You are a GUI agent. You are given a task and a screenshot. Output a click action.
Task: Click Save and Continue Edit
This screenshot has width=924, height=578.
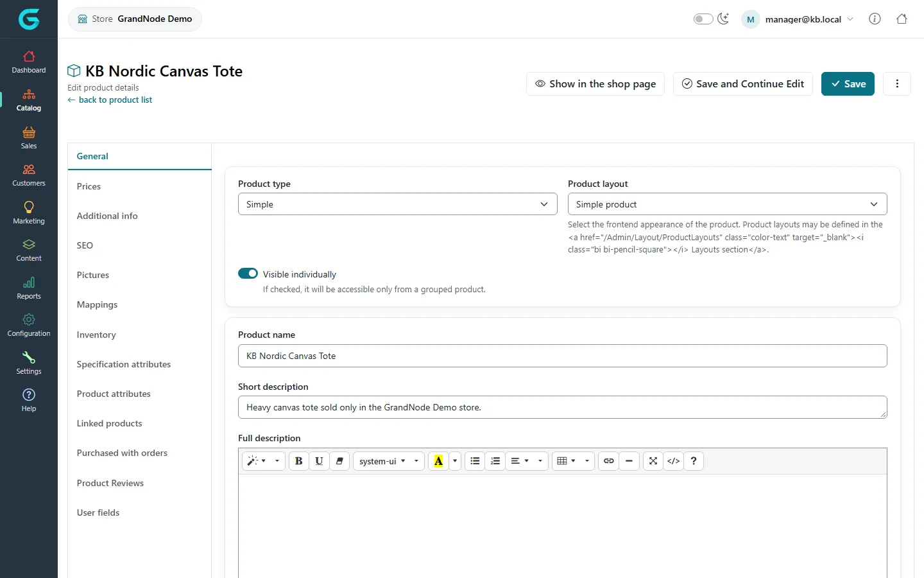click(x=743, y=83)
